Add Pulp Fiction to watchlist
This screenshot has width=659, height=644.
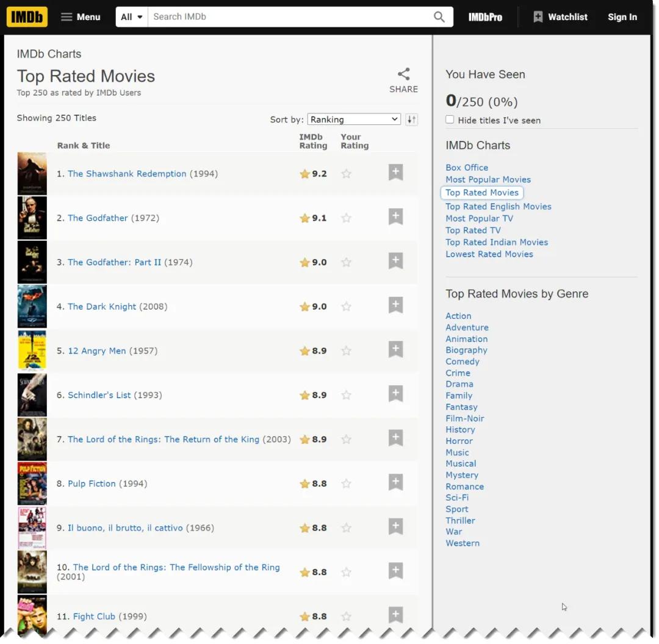(x=395, y=482)
